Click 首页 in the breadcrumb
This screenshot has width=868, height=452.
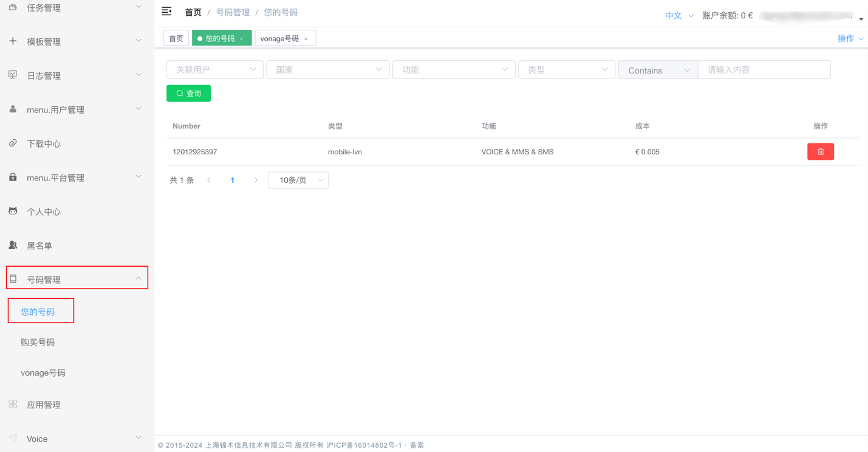[193, 12]
